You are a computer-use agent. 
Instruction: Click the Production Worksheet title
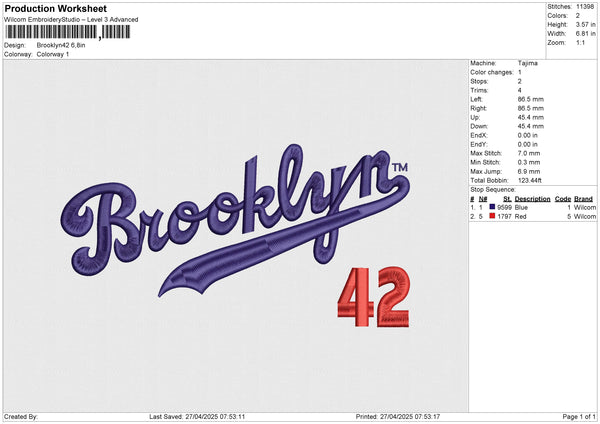pyautogui.click(x=54, y=8)
